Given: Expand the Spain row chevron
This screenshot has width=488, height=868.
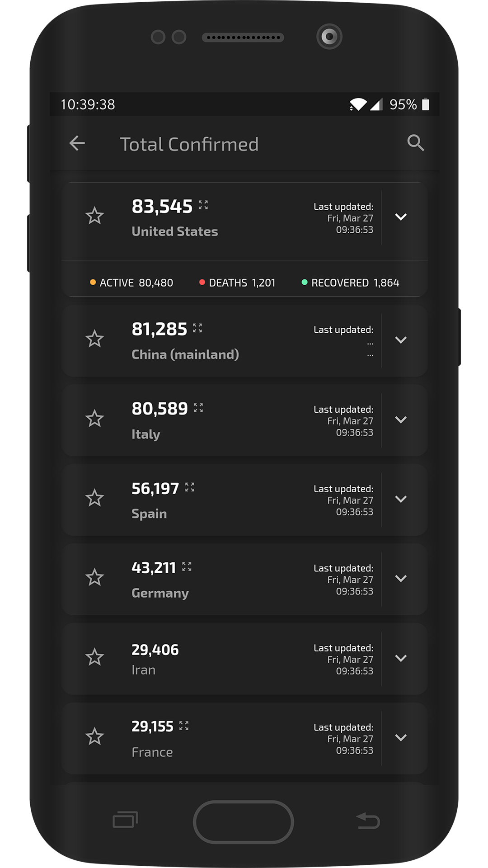Looking at the screenshot, I should (401, 499).
